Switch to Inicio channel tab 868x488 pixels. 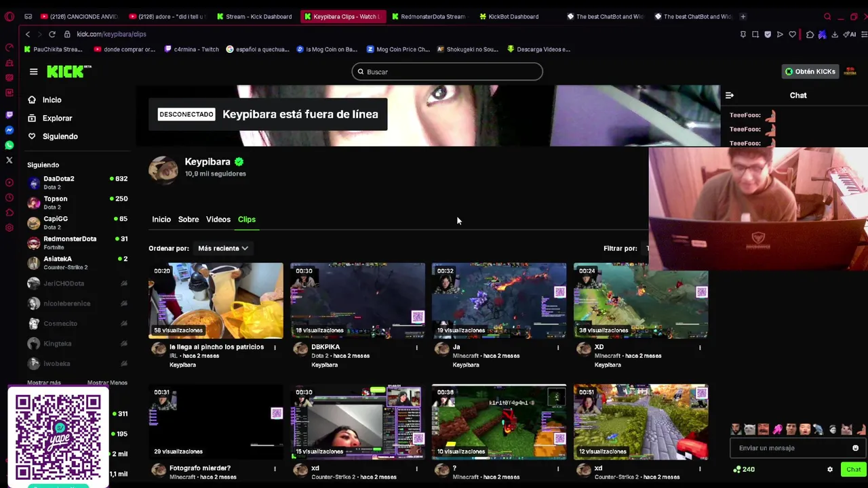tap(161, 220)
